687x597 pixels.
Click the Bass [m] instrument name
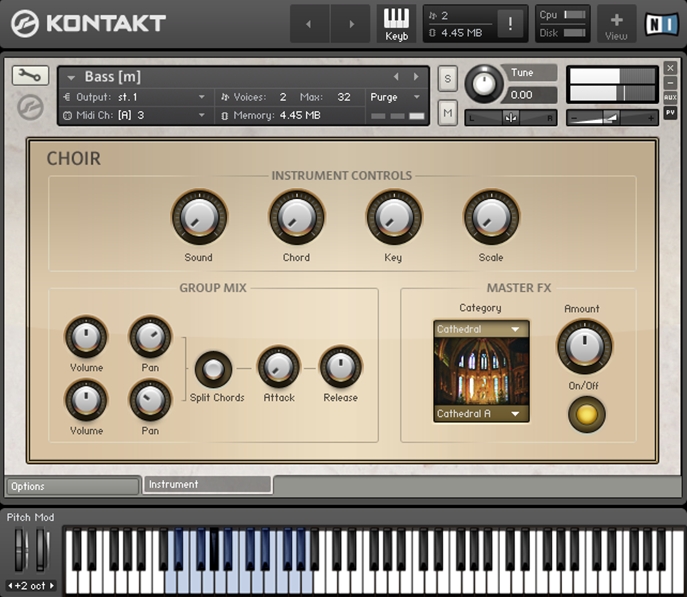[x=113, y=77]
